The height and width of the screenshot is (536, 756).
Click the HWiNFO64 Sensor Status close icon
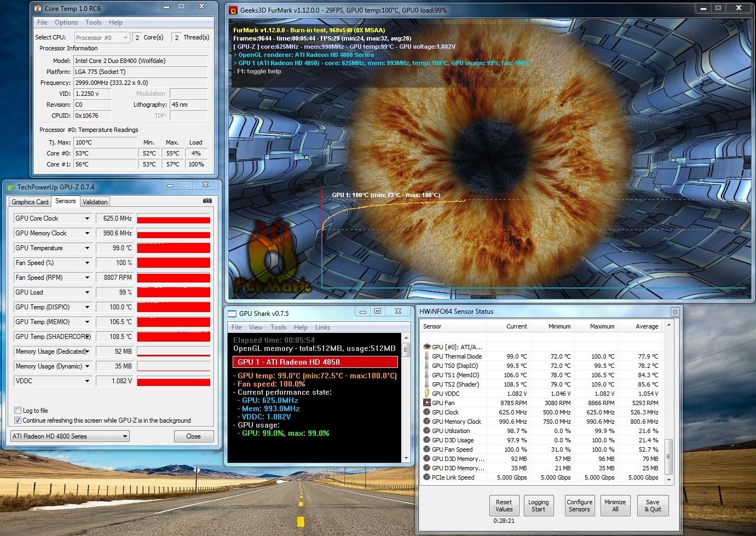click(x=675, y=312)
